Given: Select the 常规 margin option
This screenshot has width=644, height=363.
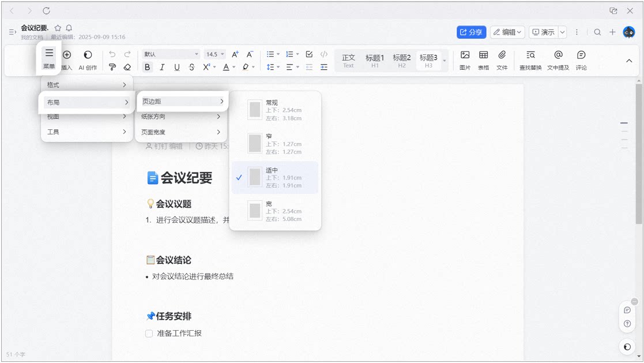Looking at the screenshot, I should [275, 110].
